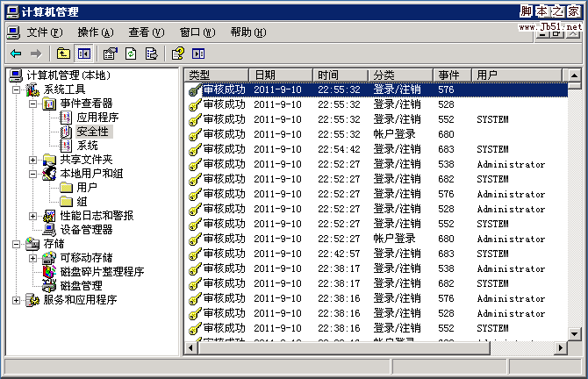Select the 应用程序 event log
This screenshot has height=379, width=588.
97,117
